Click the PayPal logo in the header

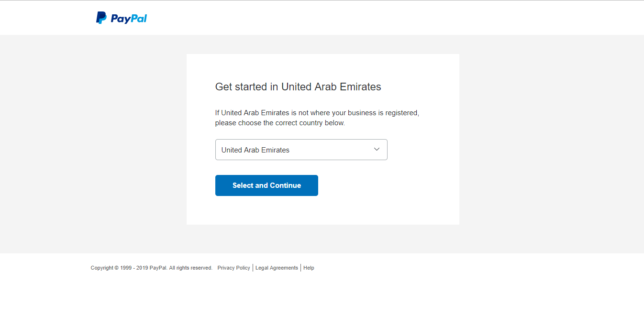122,18
